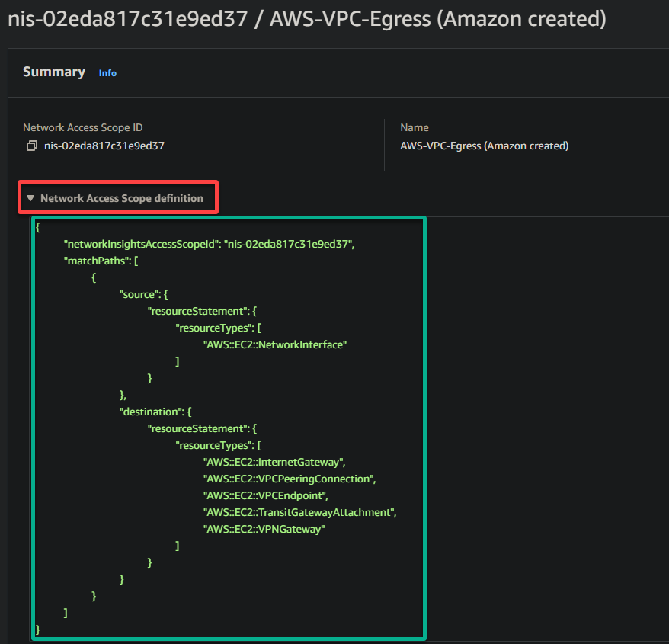Click the nis-02eda817c31e9ed37 scope ID value
Viewport: 669px width, 644px height.
coord(104,146)
